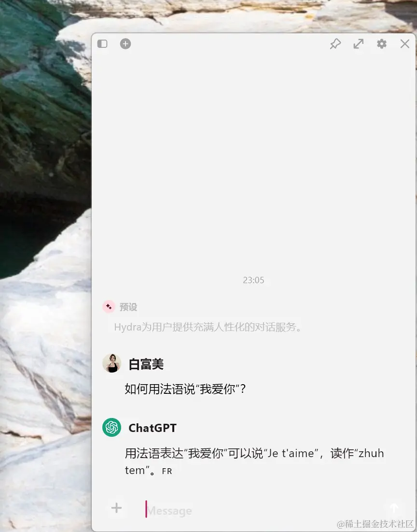The width and height of the screenshot is (417, 532).
Task: Toggle the sidebar panel icon
Action: click(102, 44)
